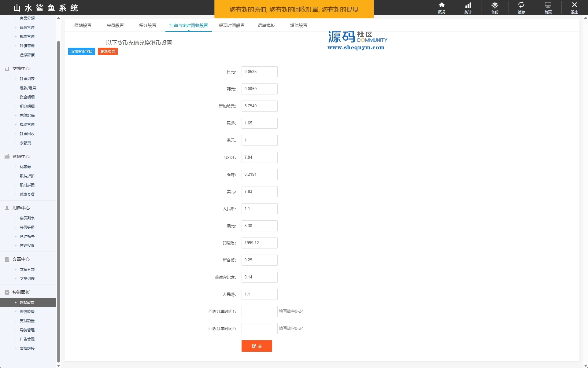Click the sidebar scroll down arrow

tap(58, 366)
